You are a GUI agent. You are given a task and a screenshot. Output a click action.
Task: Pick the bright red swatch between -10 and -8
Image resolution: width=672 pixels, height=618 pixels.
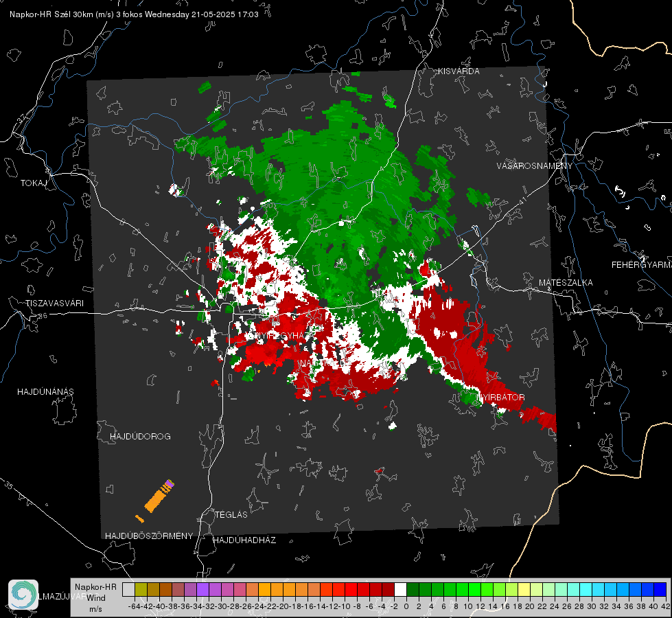coord(351,589)
